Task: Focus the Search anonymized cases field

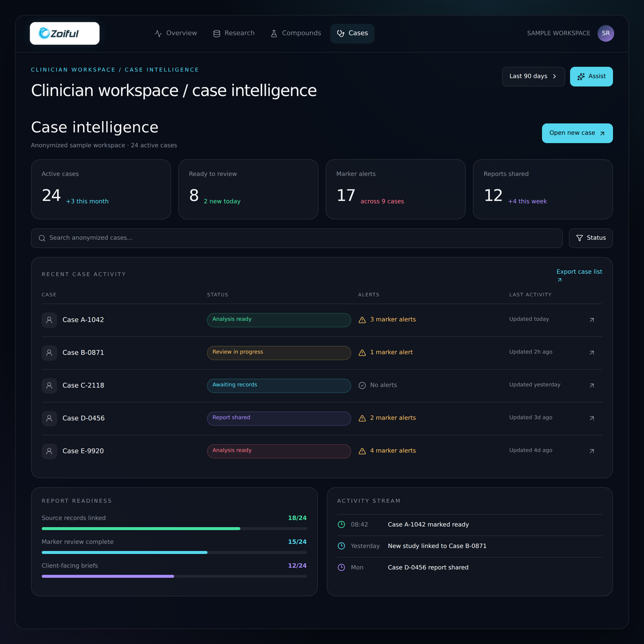Action: (x=297, y=238)
